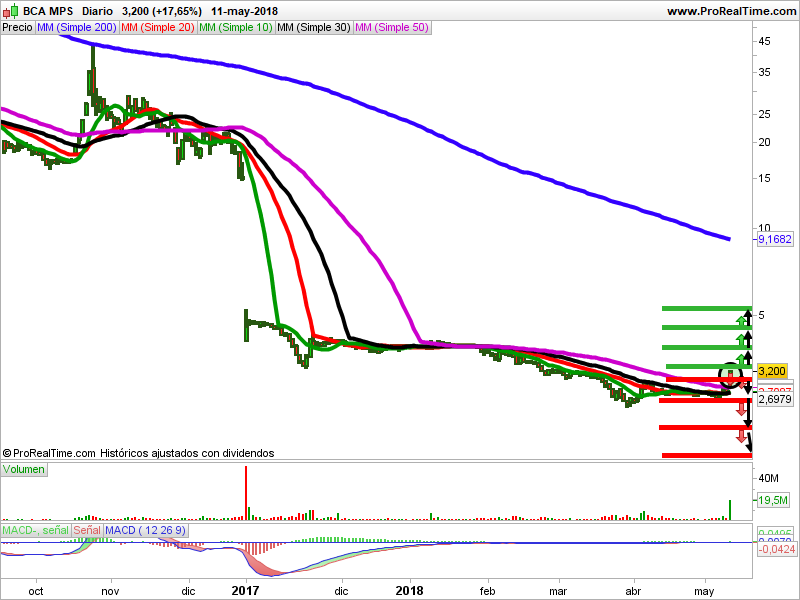
Task: Select the Señal label in MACD panel
Action: [87, 529]
